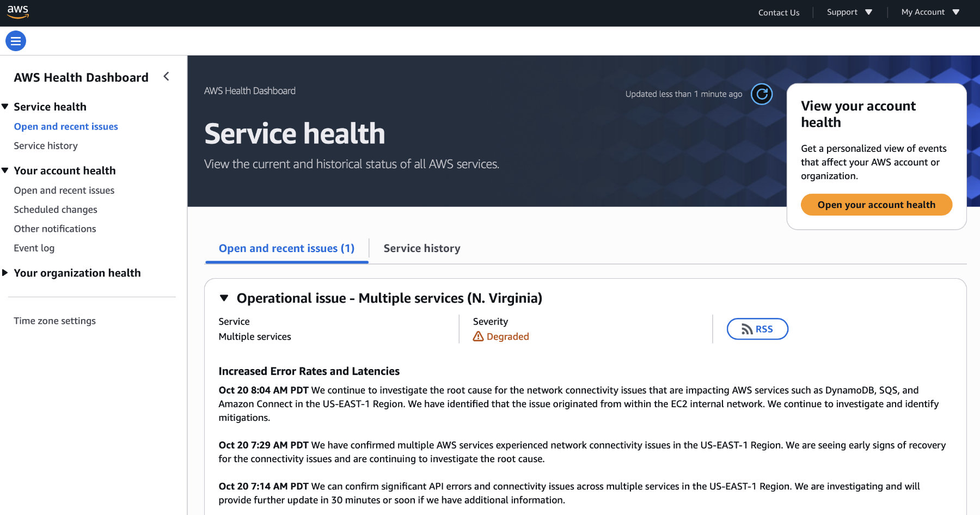Open the Support dropdown menu
The image size is (980, 515).
point(849,12)
